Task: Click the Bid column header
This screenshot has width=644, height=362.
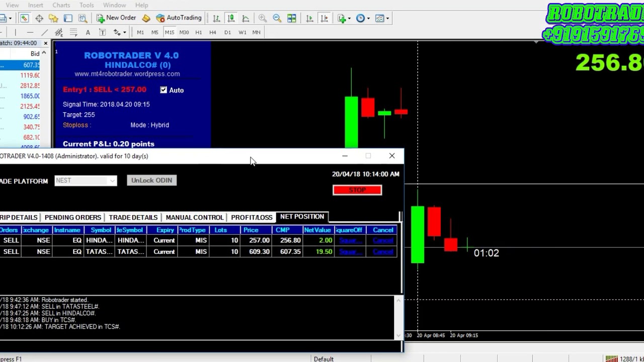Action: pyautogui.click(x=35, y=54)
